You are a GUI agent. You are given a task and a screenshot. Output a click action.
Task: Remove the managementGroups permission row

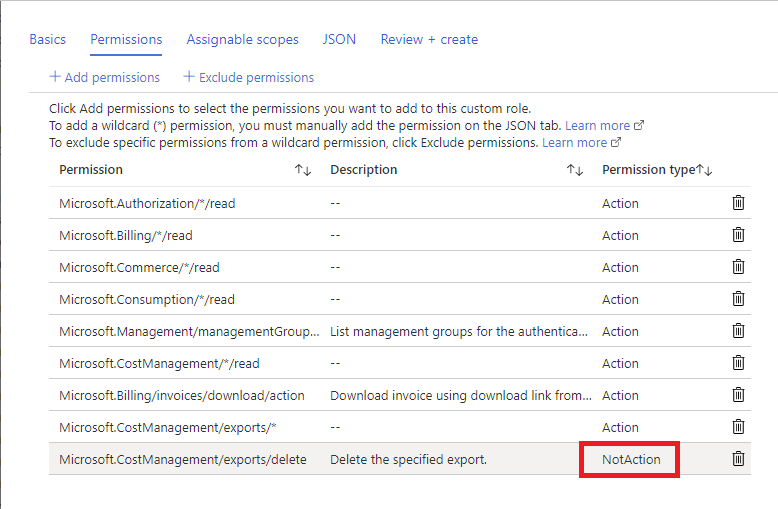tap(738, 331)
